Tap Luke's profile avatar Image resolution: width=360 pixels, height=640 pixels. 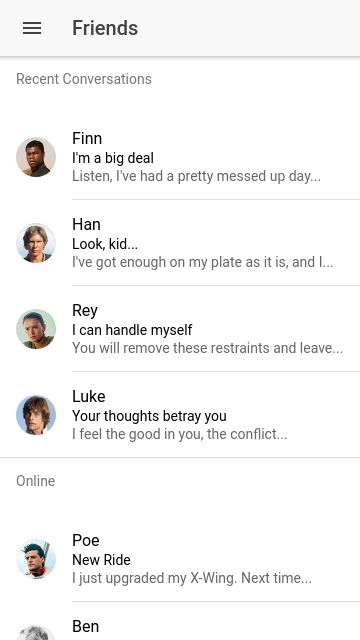pos(36,415)
